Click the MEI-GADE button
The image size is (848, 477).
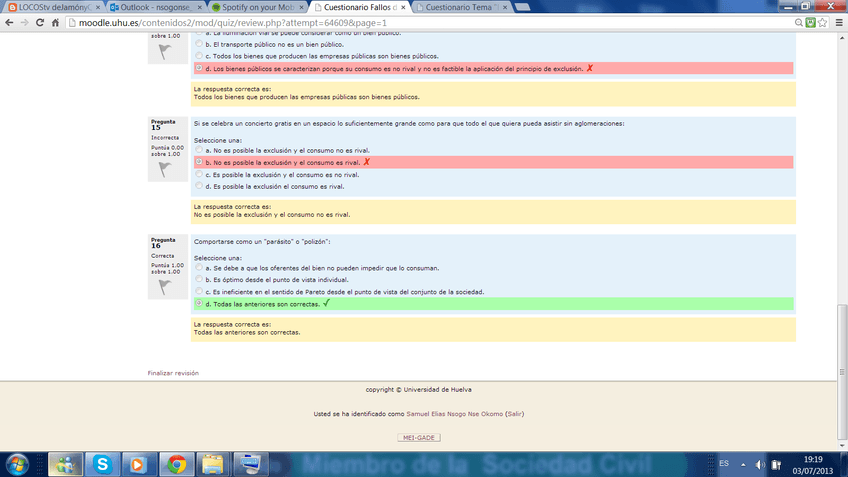point(419,438)
